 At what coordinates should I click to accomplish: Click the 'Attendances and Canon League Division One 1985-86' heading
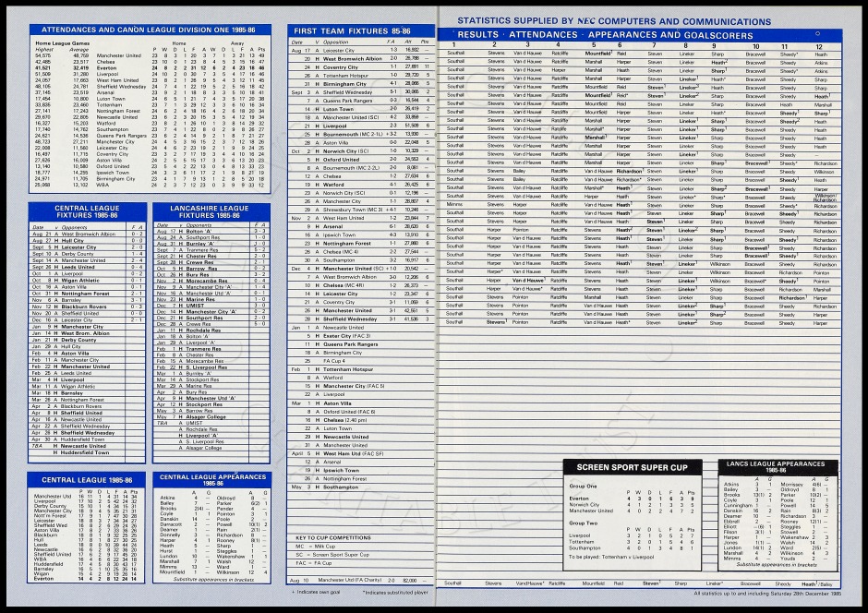(x=150, y=30)
